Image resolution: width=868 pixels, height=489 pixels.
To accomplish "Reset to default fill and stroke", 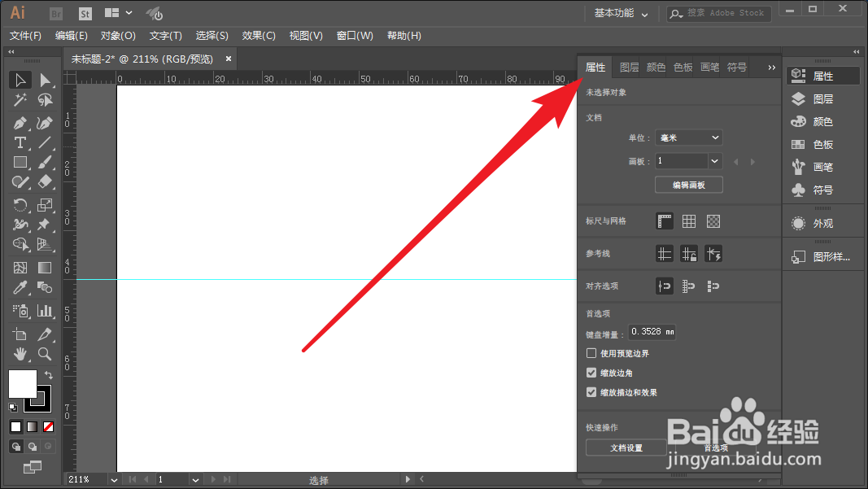I will (13, 407).
